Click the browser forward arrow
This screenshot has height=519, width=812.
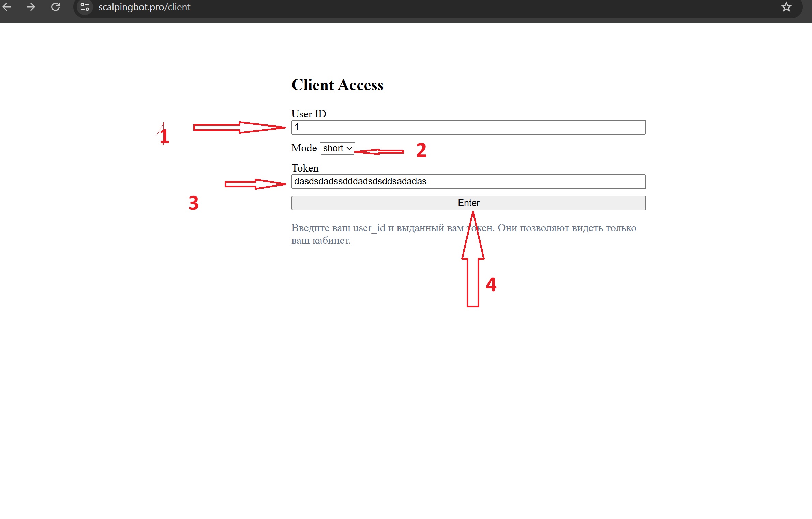pyautogui.click(x=31, y=7)
